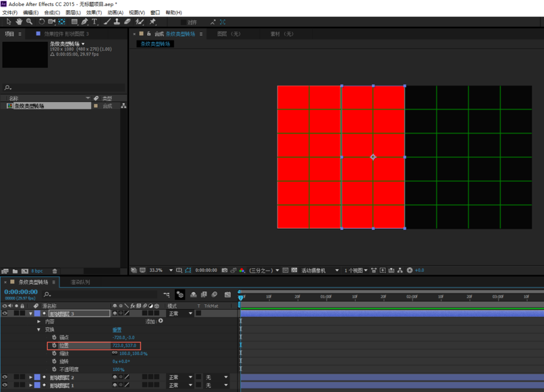The width and height of the screenshot is (544, 392).
Task: Open blend mode dropdown for 形状图层 3
Action: coord(180,313)
